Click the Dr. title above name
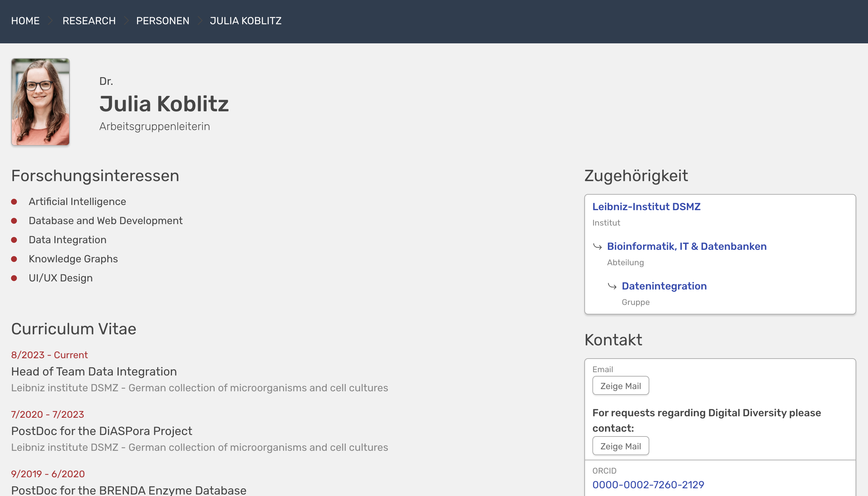The height and width of the screenshot is (496, 868). click(106, 81)
